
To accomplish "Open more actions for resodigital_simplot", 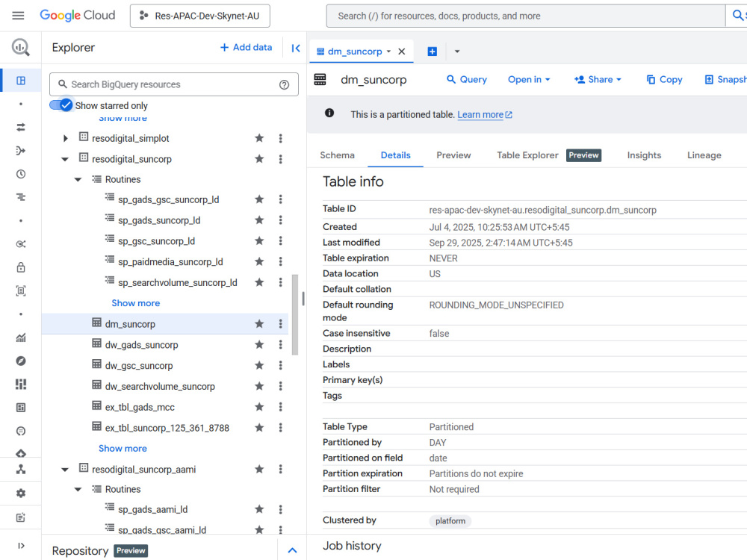I will click(x=281, y=138).
